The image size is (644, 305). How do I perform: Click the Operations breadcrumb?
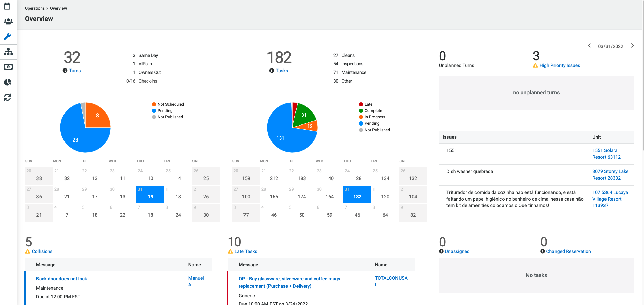coord(35,8)
